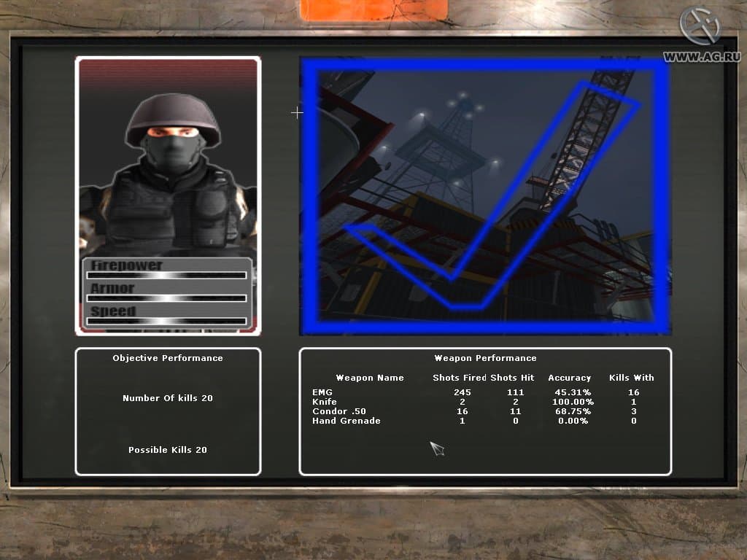This screenshot has height=560, width=747.
Task: Click the Speed stat bar
Action: click(x=167, y=321)
